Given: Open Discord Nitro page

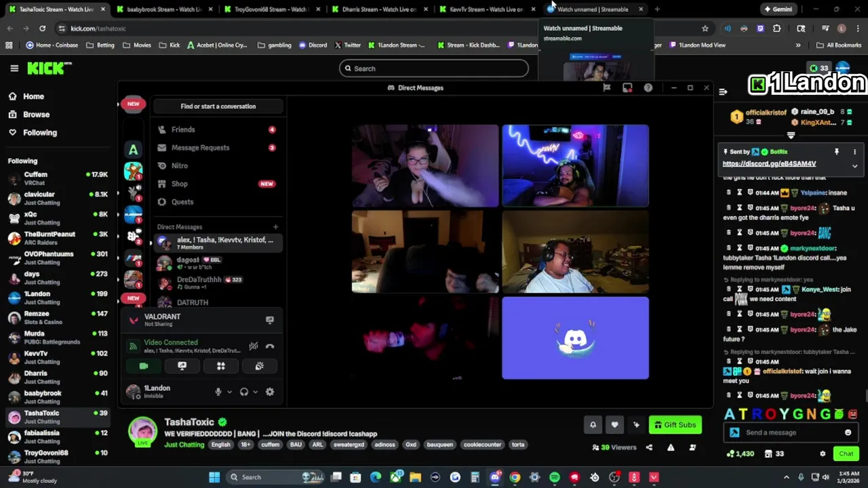Looking at the screenshot, I should 217,165.
